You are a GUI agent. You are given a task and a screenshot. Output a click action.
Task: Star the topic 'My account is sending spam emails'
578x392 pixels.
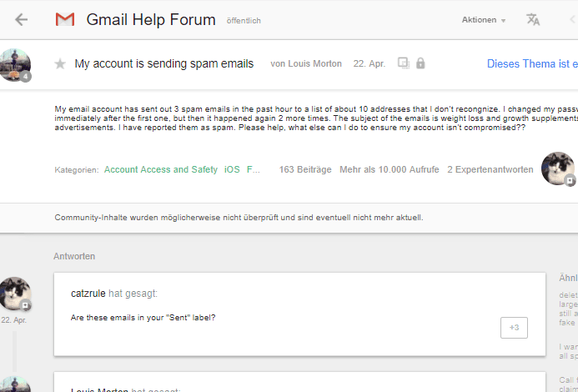click(60, 63)
